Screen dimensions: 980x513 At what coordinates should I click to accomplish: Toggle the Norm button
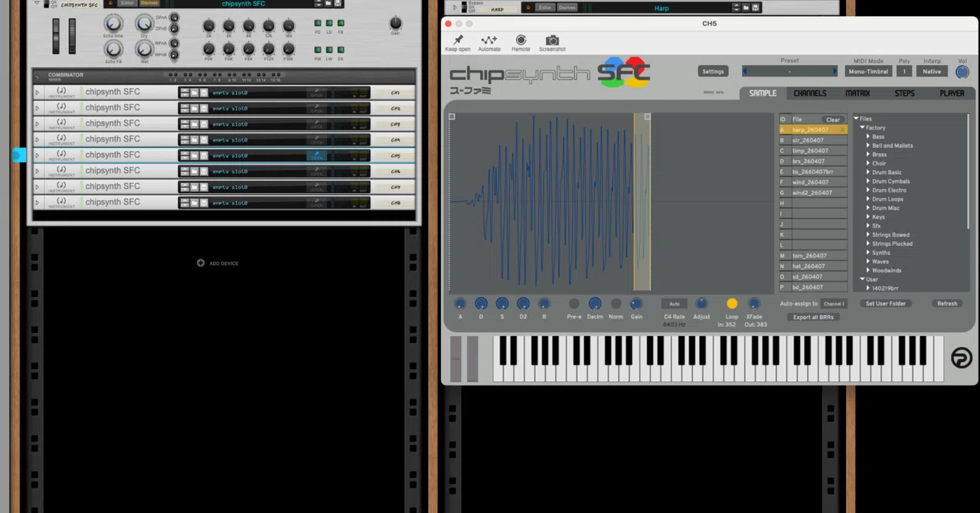click(616, 304)
